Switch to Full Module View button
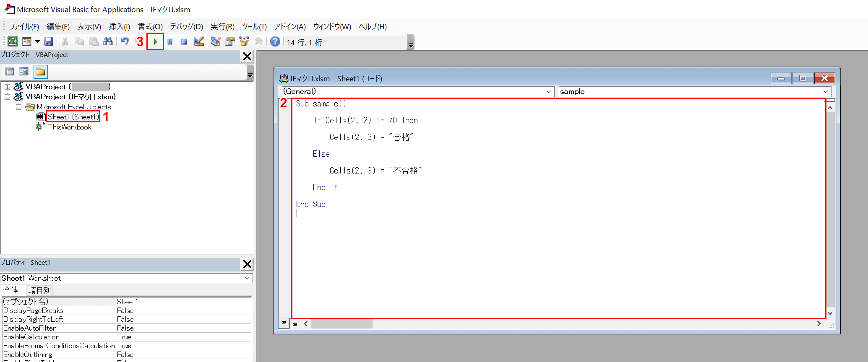 (295, 323)
